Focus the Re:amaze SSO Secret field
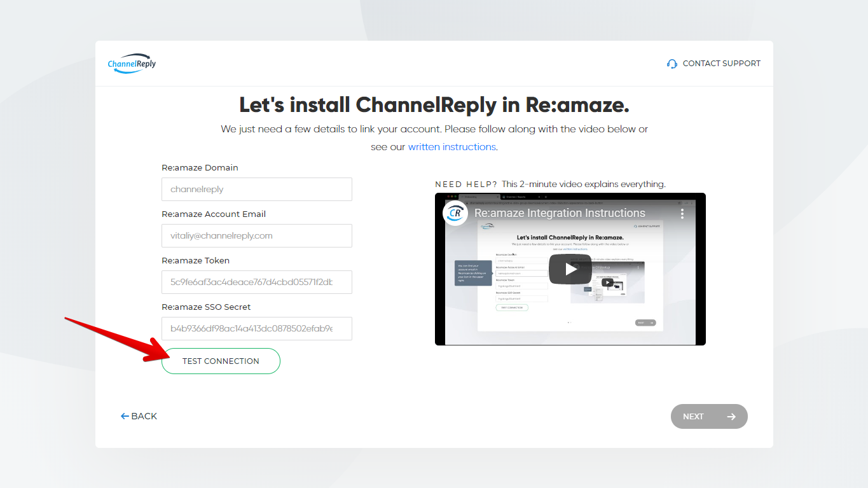The width and height of the screenshot is (868, 488). point(257,328)
